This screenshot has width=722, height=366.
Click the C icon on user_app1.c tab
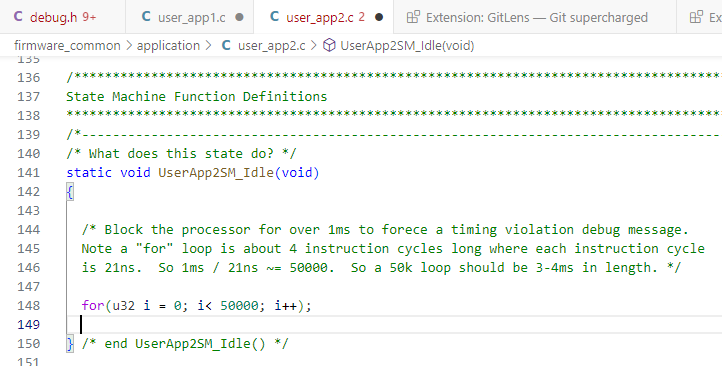[146, 17]
